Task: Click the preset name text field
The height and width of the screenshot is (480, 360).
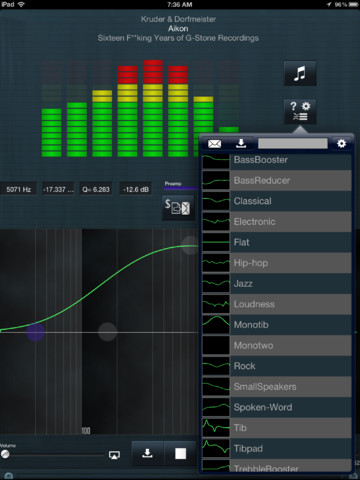Action: tap(293, 144)
